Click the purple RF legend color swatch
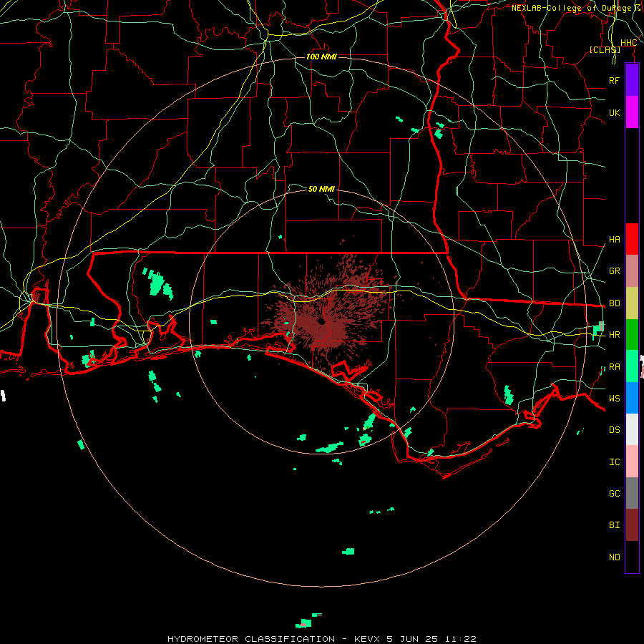This screenshot has height=644, width=644. click(x=632, y=80)
